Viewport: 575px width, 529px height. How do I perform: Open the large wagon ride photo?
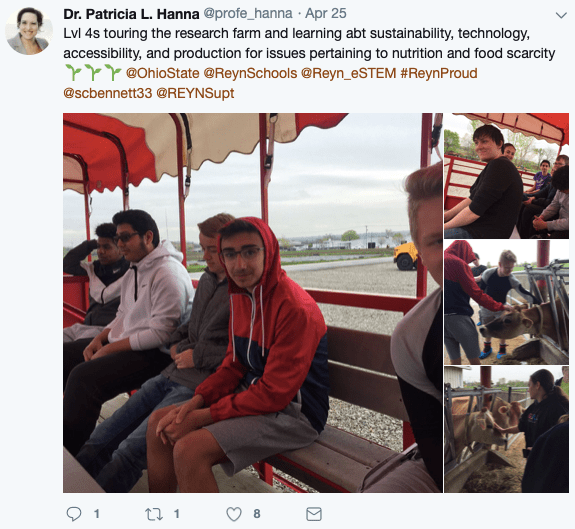pos(253,302)
